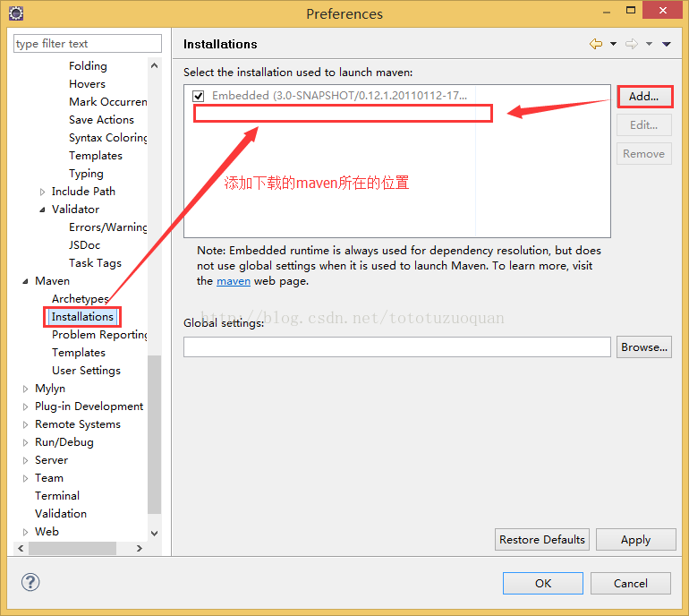Screen dimensions: 689x616
Task: Click the back navigation arrow icon
Action: (x=595, y=44)
